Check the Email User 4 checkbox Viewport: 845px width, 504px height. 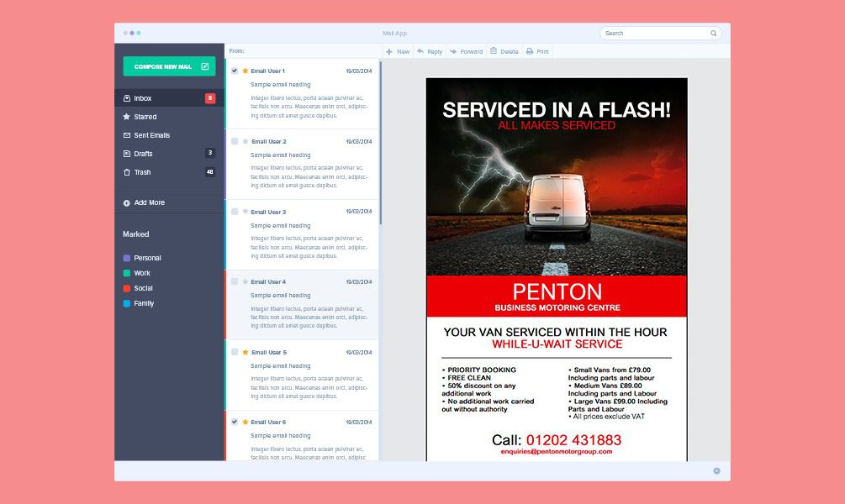tap(235, 281)
